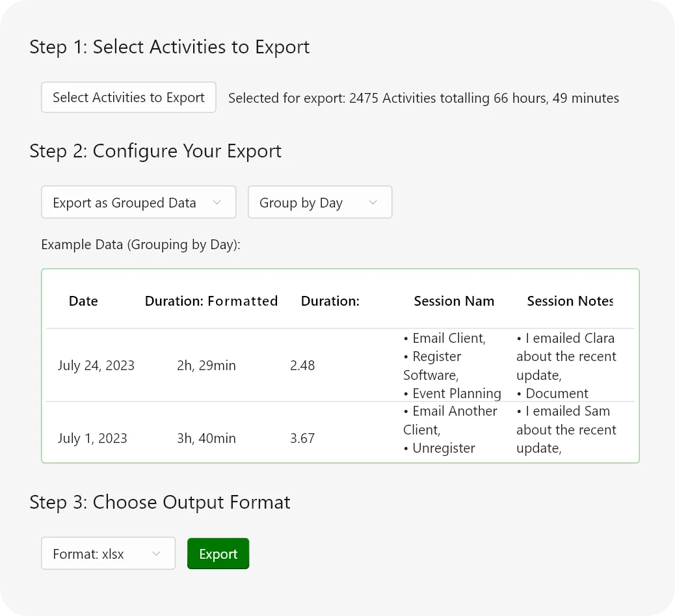Screen dimensions: 675x616
Task: Click the 2h, 29min duration cell
Action: coord(206,366)
